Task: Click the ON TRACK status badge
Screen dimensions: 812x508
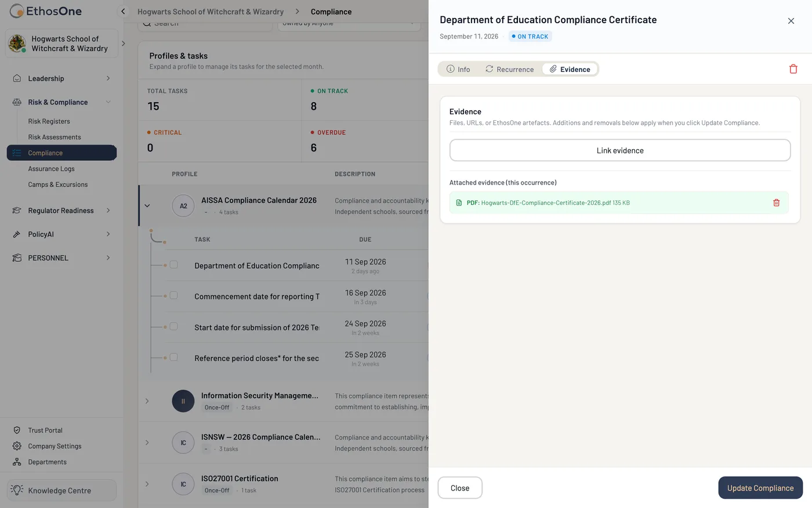Action: click(x=530, y=37)
